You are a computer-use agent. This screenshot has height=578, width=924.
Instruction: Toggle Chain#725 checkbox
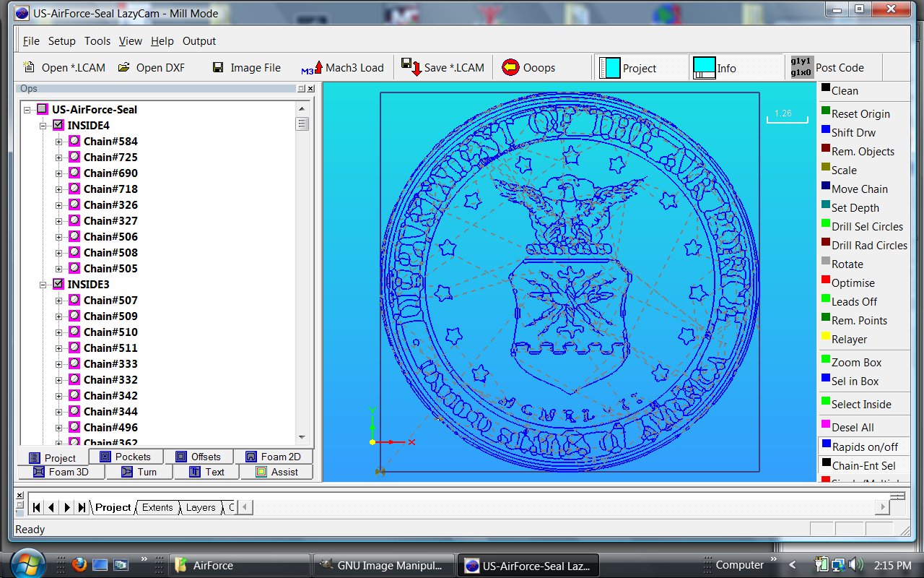coord(74,157)
